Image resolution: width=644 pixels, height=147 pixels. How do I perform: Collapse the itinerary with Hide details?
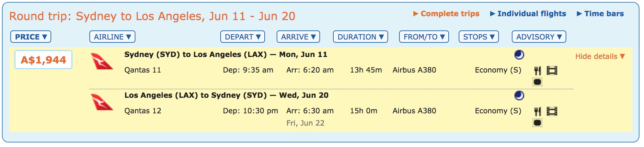pos(600,56)
